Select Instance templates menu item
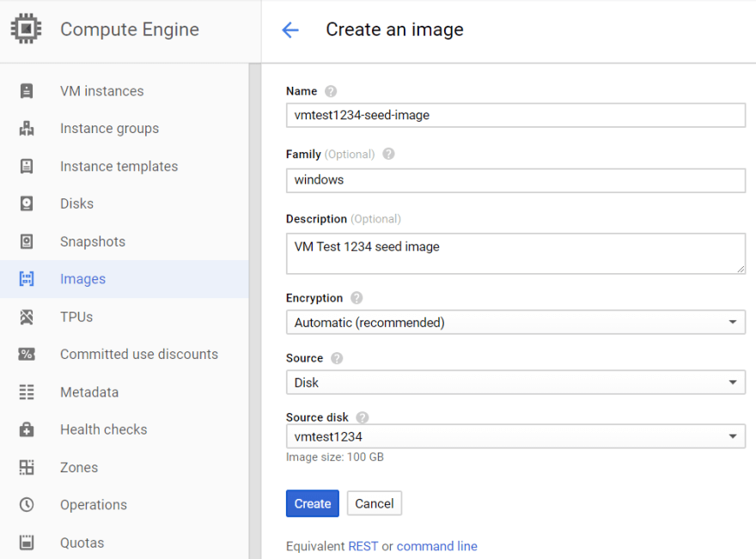Viewport: 756px width, 559px height. pos(125,167)
